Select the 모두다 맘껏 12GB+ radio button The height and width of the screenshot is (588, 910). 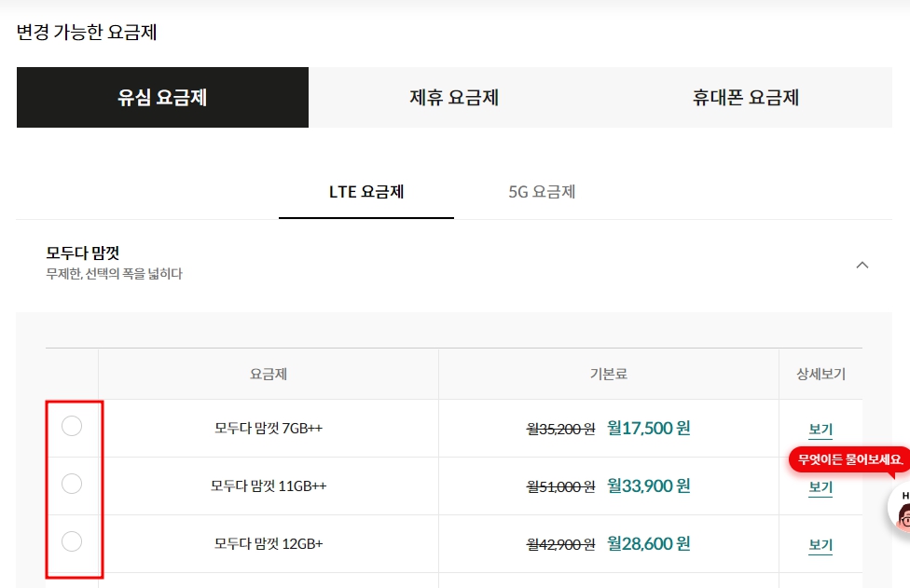coord(73,541)
